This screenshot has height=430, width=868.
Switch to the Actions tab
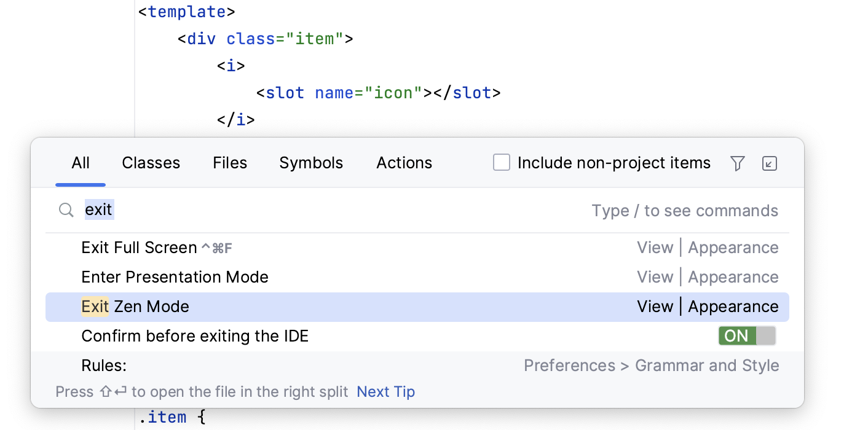[x=404, y=163]
